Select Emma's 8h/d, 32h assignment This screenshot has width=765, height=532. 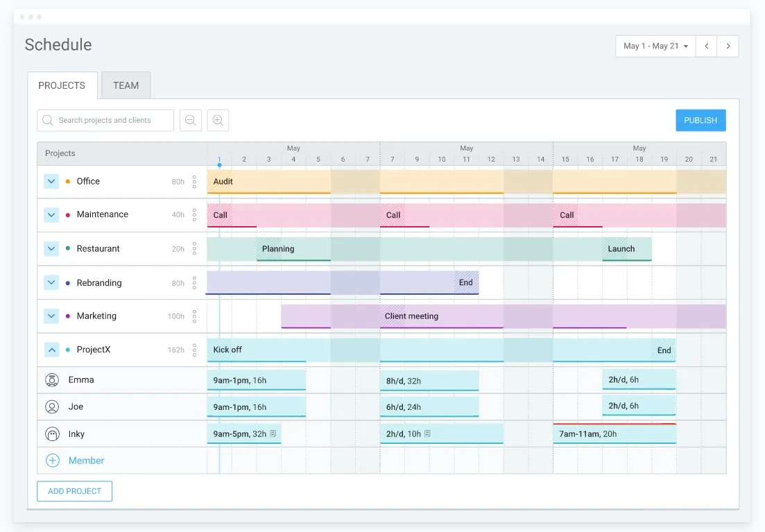click(x=429, y=381)
